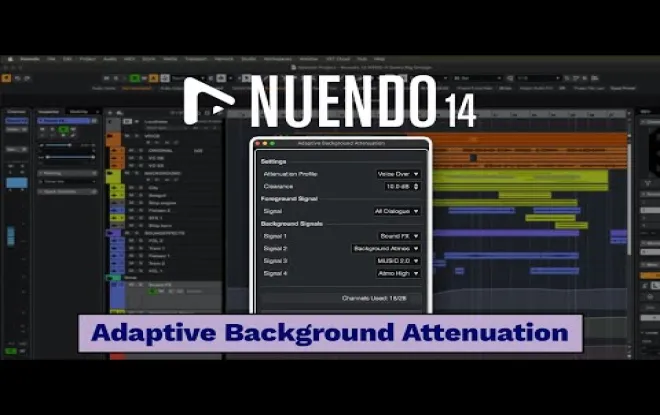Click the Clearance 10.0 dB stepper arrows

tap(416, 186)
